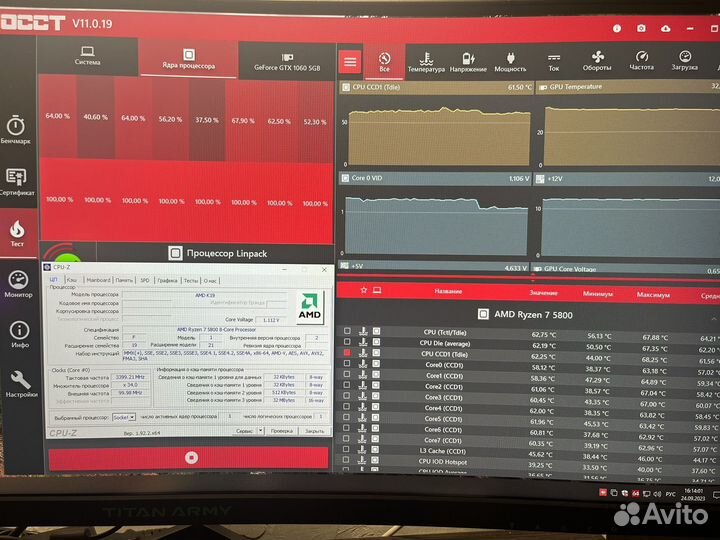Click the Сервис button in CPU-Z
Image resolution: width=720 pixels, height=540 pixels.
(x=244, y=431)
